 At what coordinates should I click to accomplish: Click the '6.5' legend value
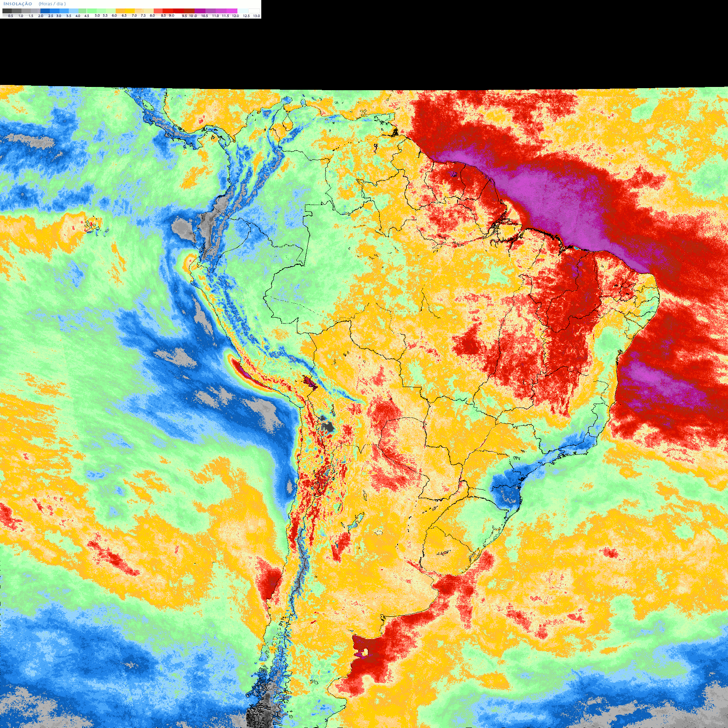tap(124, 15)
